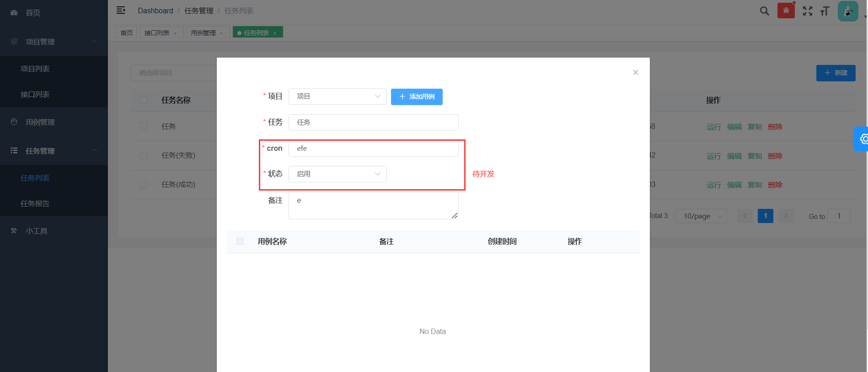Click 删除 in the 任务(失败) row
The image size is (868, 372).
tap(775, 156)
